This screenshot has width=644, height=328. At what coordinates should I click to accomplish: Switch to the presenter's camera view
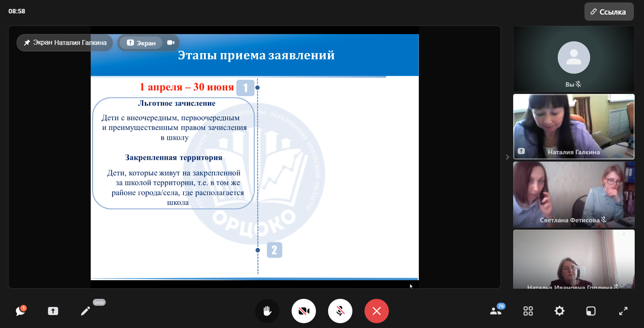coord(171,43)
